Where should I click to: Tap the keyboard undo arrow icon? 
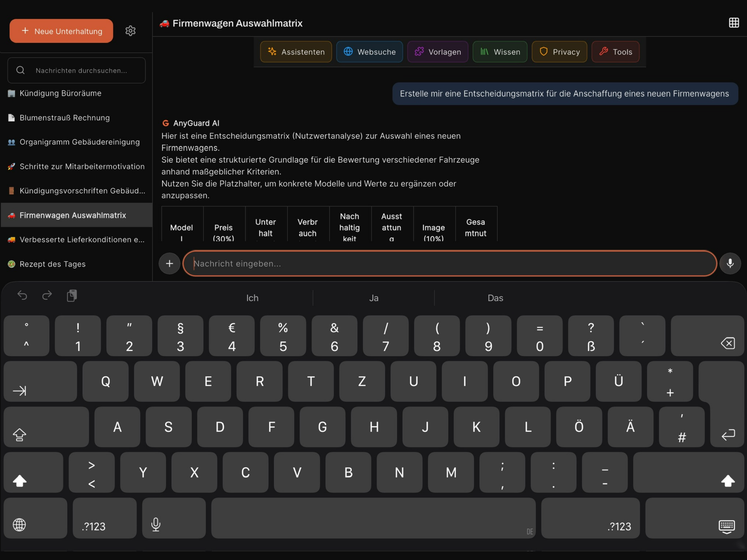[22, 296]
